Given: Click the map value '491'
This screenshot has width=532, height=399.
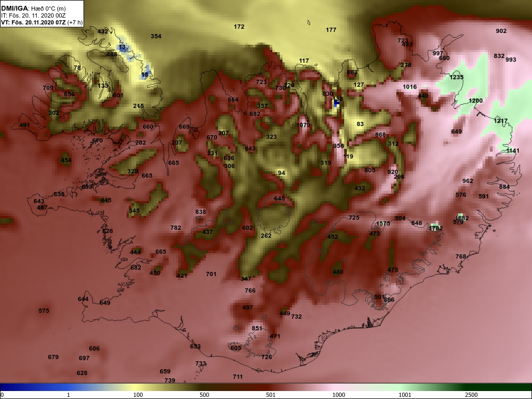Looking at the screenshot, I should 24,125.
